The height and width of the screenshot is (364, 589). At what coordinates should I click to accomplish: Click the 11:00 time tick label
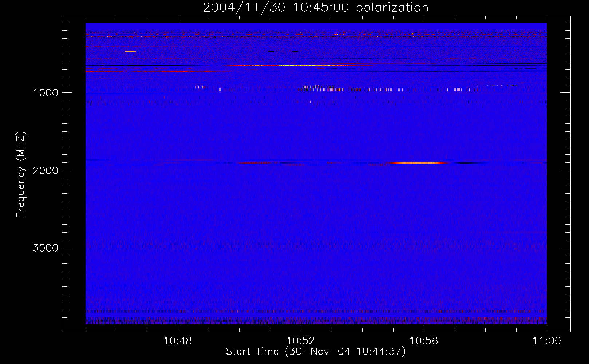click(x=547, y=341)
